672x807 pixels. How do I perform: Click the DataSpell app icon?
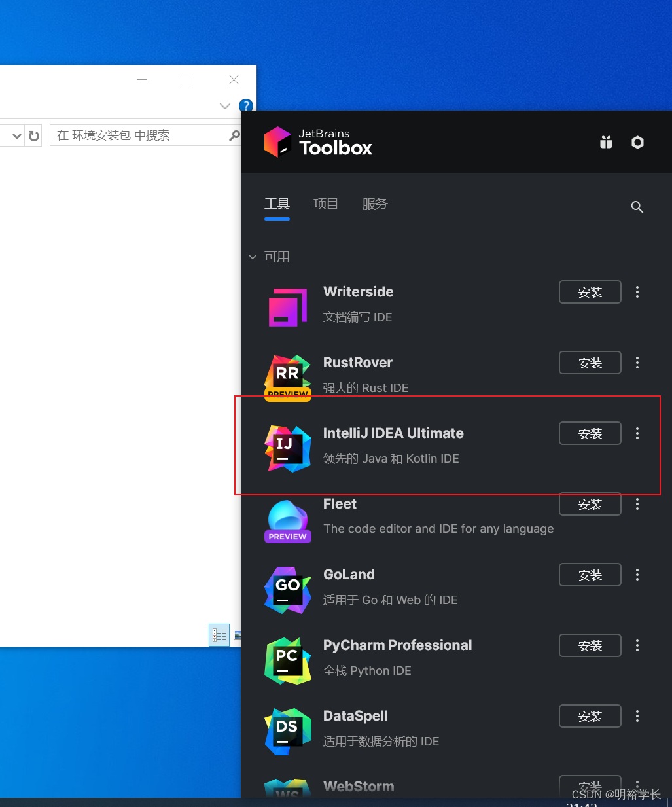point(288,731)
